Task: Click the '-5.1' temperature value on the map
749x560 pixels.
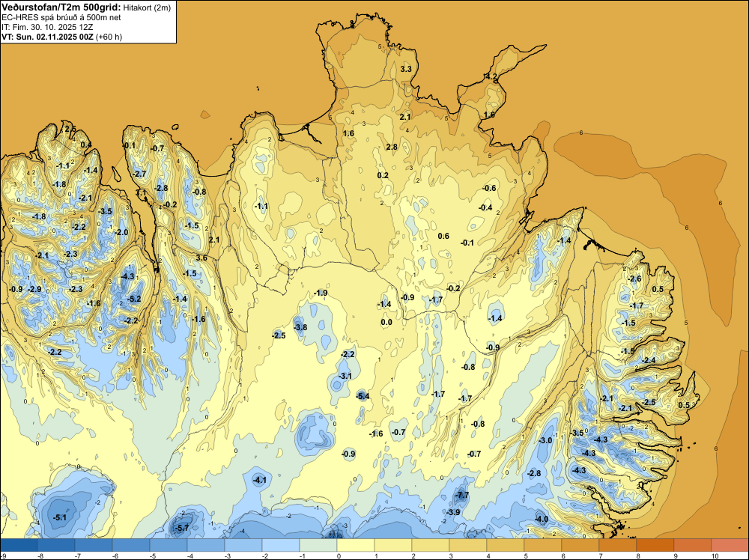Action: [60, 517]
